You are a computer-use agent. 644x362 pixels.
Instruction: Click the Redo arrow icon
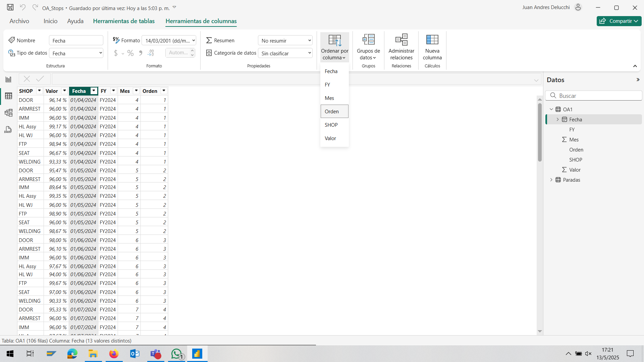pos(35,7)
